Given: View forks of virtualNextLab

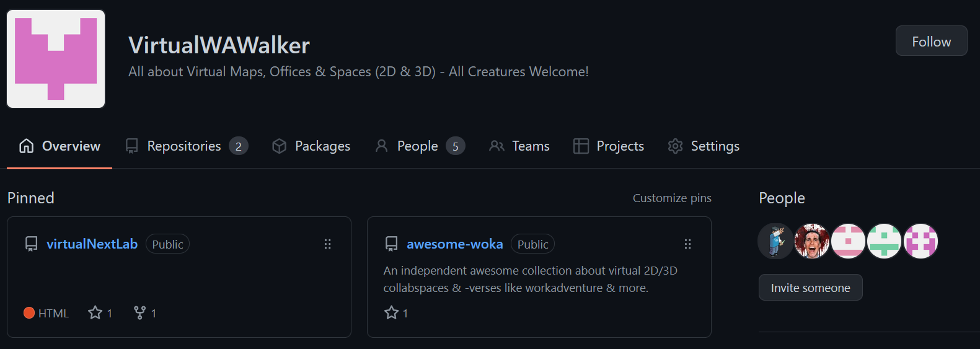Looking at the screenshot, I should pos(145,313).
